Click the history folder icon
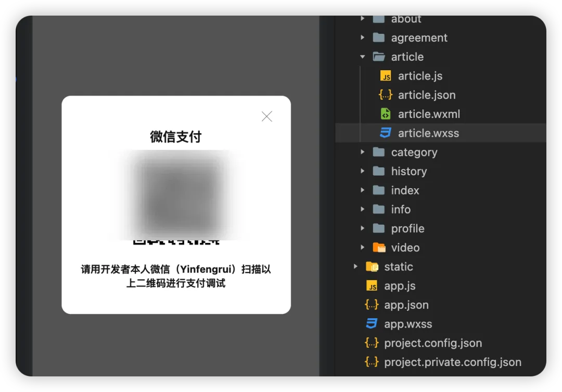 [x=378, y=171]
